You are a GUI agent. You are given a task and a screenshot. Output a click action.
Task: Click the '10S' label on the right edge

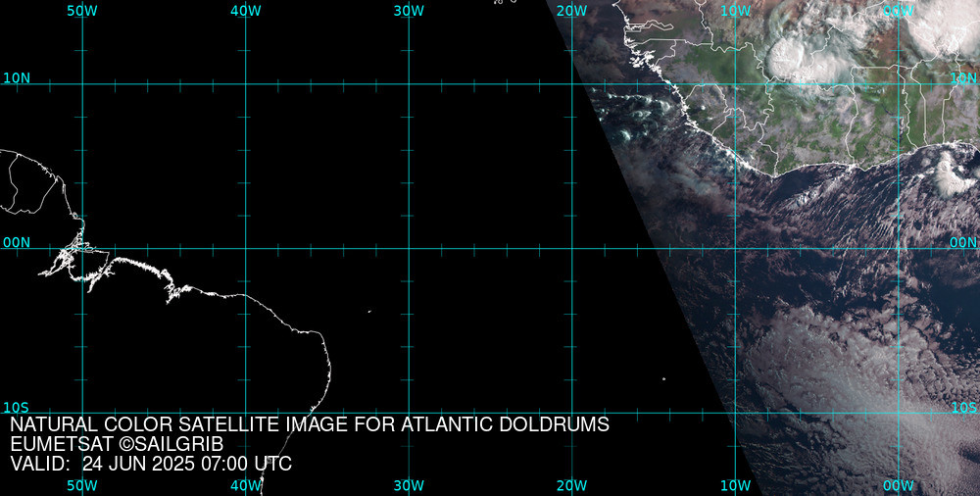(x=963, y=408)
